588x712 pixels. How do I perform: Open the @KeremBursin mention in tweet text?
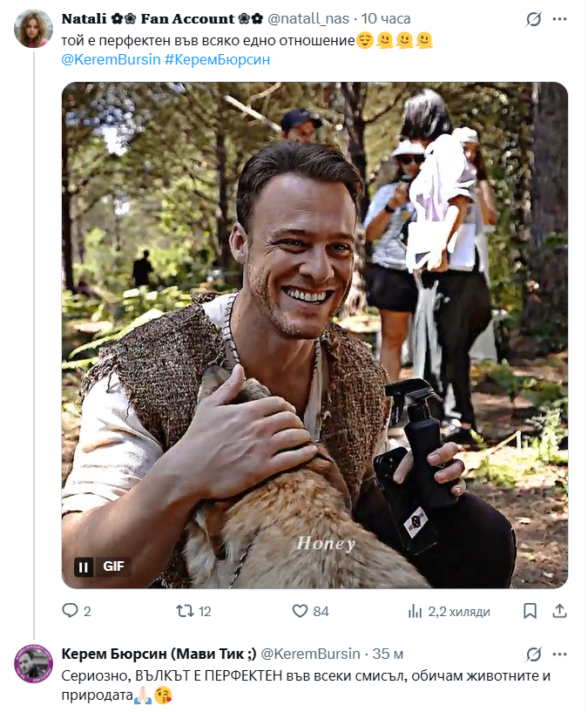pyautogui.click(x=110, y=59)
